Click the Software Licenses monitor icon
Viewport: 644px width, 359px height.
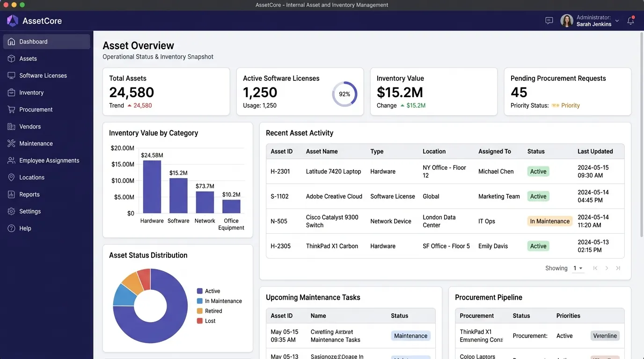pyautogui.click(x=11, y=75)
